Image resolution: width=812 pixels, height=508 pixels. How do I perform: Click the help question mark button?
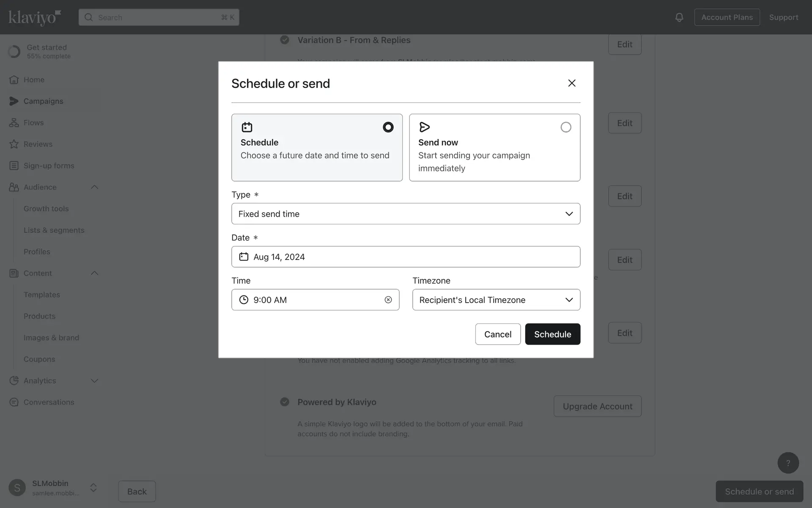tap(788, 463)
